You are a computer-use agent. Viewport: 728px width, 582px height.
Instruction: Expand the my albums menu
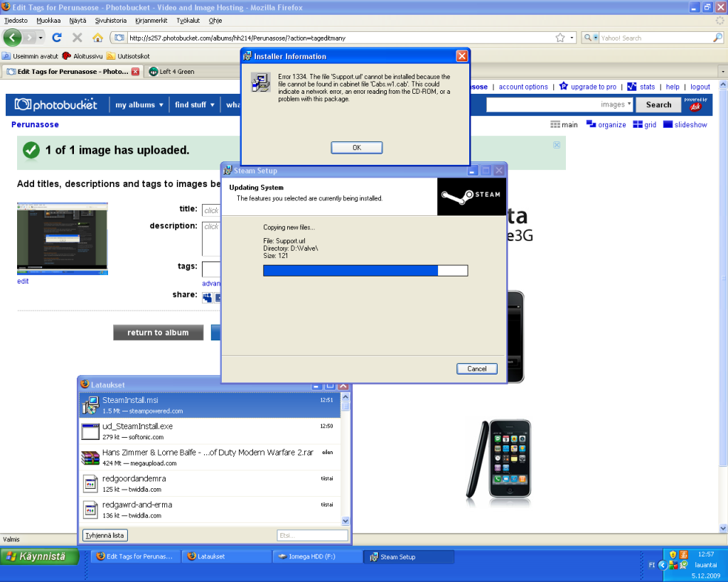click(139, 105)
